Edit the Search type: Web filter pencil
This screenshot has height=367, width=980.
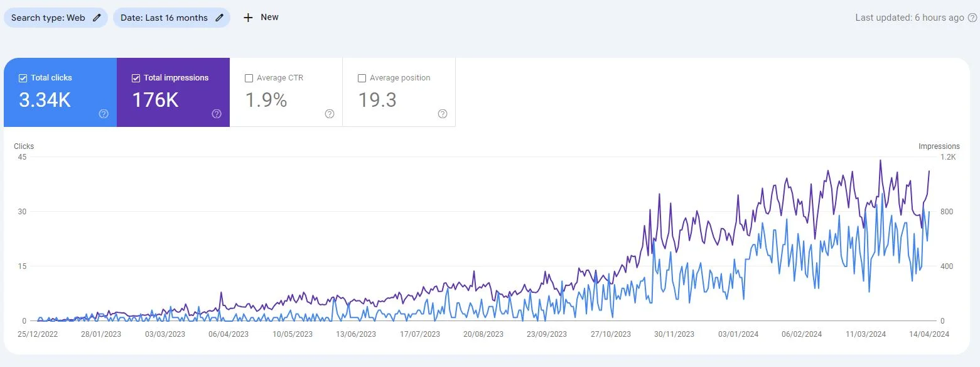point(97,18)
